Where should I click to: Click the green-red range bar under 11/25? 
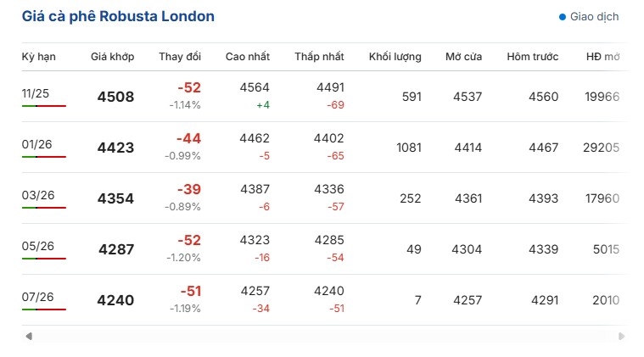pyautogui.click(x=44, y=106)
